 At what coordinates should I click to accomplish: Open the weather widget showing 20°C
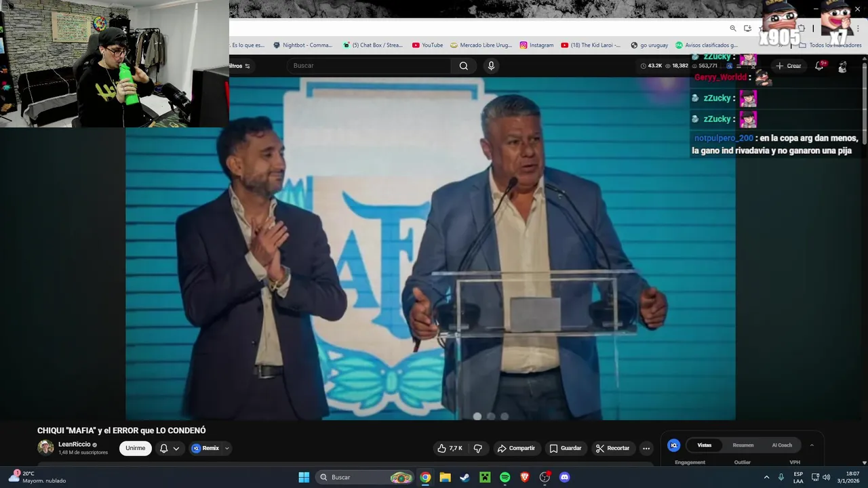[37, 477]
